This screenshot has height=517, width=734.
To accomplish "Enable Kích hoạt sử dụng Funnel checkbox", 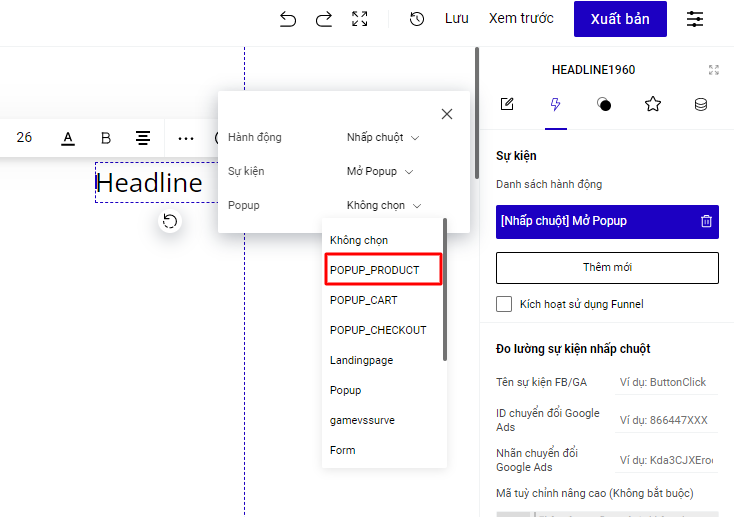I will pyautogui.click(x=505, y=304).
